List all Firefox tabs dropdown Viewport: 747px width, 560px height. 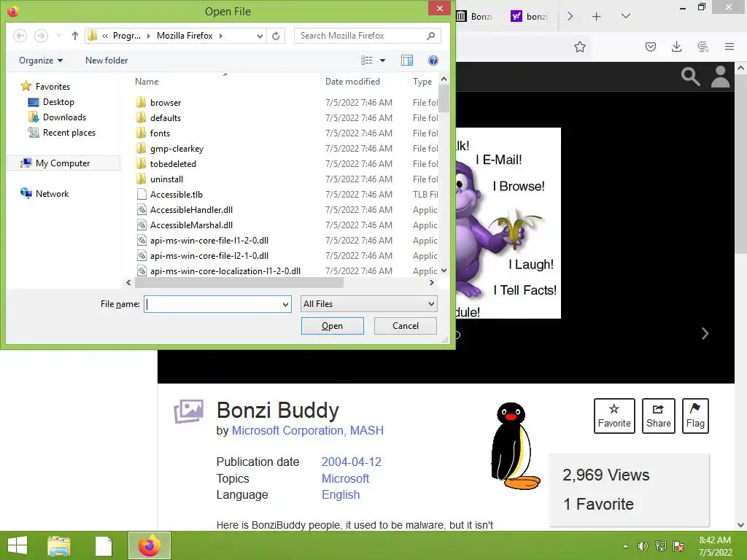[625, 16]
